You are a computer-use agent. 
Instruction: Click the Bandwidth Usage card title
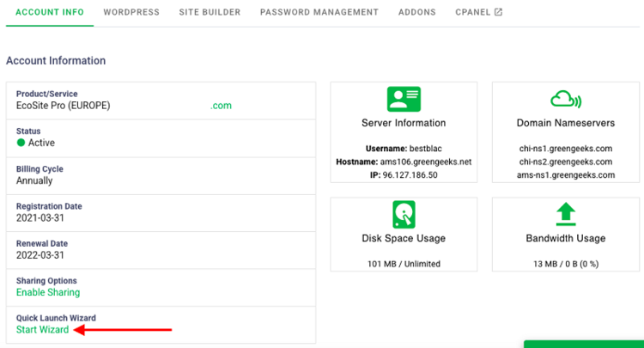click(x=566, y=238)
